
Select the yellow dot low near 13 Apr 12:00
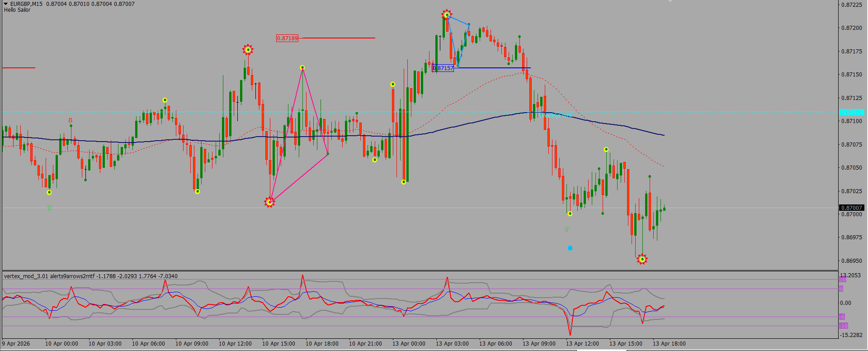pyautogui.click(x=570, y=213)
